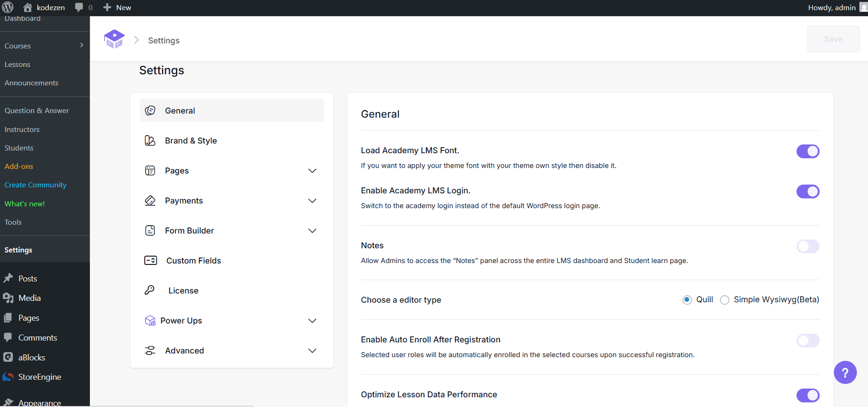The width and height of the screenshot is (868, 407).
Task: Expand the Courses submenu arrow
Action: tap(82, 45)
